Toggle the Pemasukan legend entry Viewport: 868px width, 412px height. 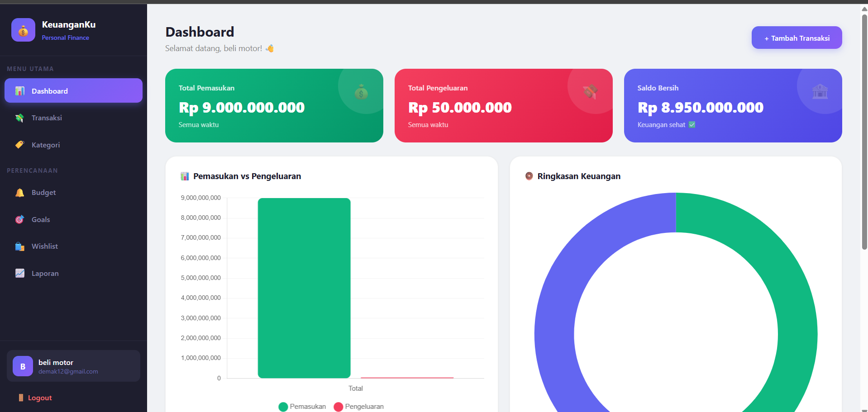tap(302, 407)
